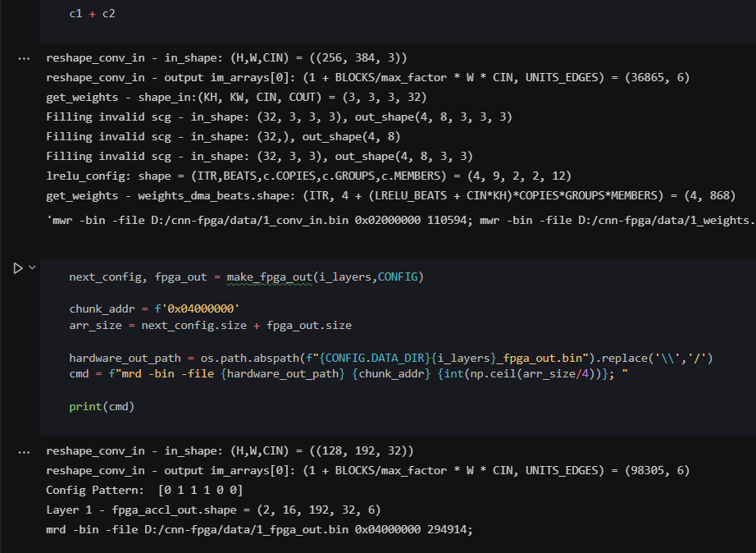Open the top output's ellipsis actions menu
The height and width of the screenshot is (553, 756).
[24, 59]
